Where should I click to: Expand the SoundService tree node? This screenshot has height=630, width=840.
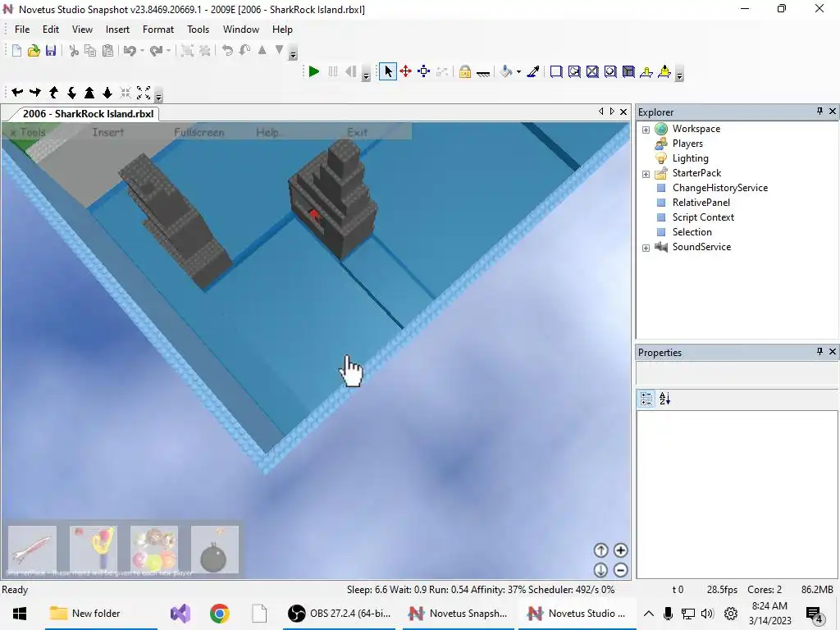(646, 248)
